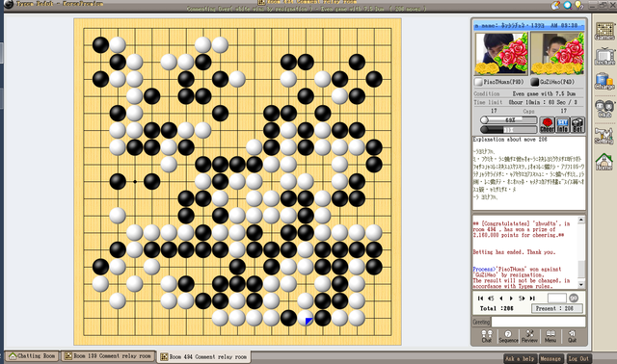617x364 pixels.
Task: Click the Explanation about move 206 text
Action: click(510, 140)
